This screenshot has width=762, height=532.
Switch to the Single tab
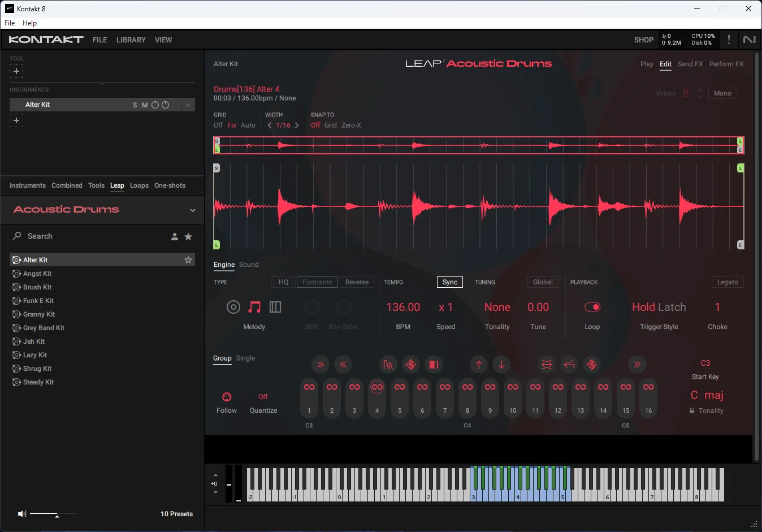245,358
